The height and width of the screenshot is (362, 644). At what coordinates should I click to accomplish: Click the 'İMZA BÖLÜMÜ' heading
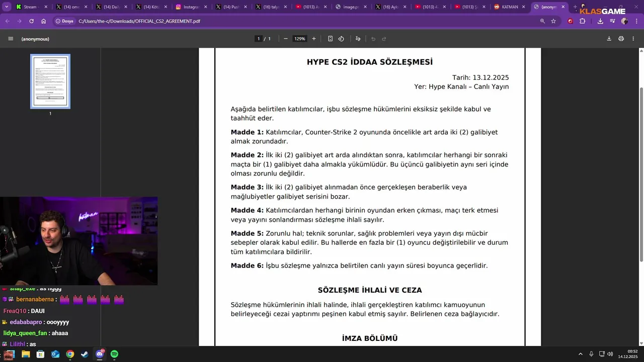click(x=370, y=338)
